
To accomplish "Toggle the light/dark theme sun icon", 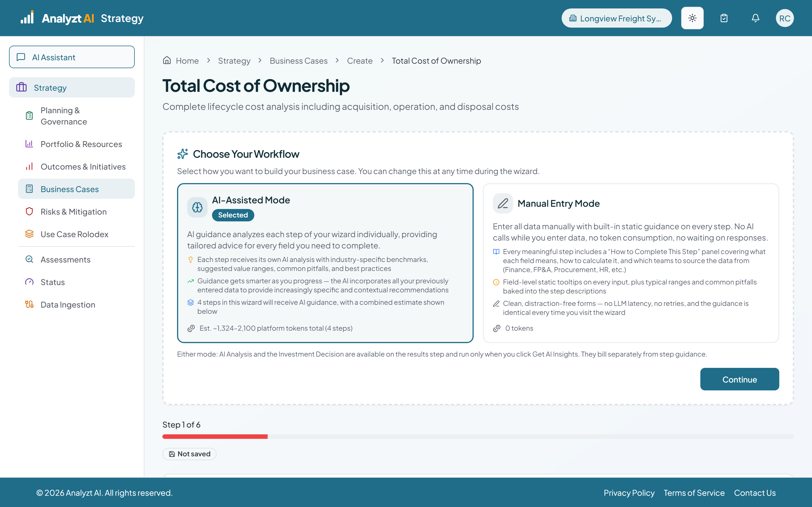I will coord(692,18).
